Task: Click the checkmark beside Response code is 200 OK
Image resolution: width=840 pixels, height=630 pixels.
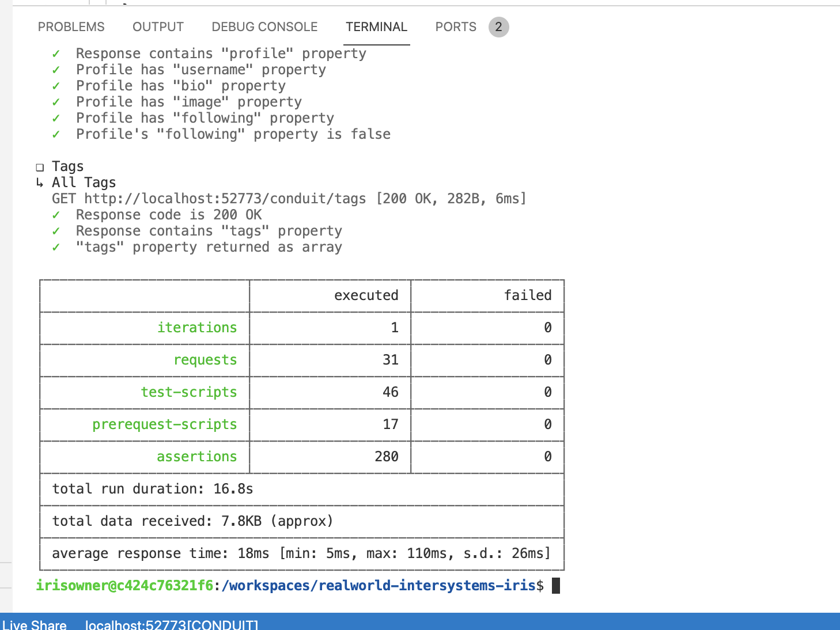Action: pyautogui.click(x=56, y=215)
